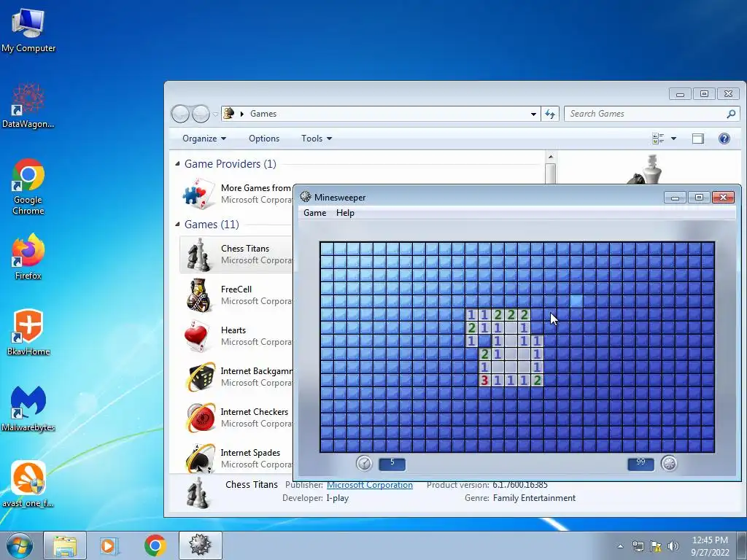
Task: Click the breadcrumb arrow before Games
Action: pyautogui.click(x=242, y=114)
